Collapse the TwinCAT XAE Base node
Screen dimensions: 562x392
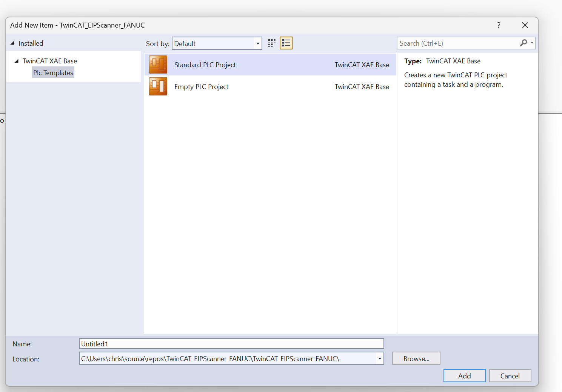(x=17, y=61)
